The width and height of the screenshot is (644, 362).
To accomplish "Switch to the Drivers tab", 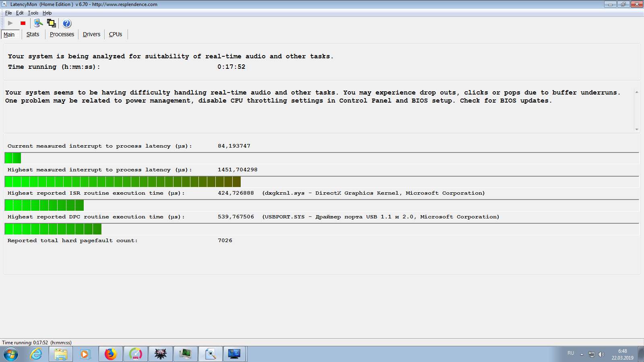I will 92,35.
